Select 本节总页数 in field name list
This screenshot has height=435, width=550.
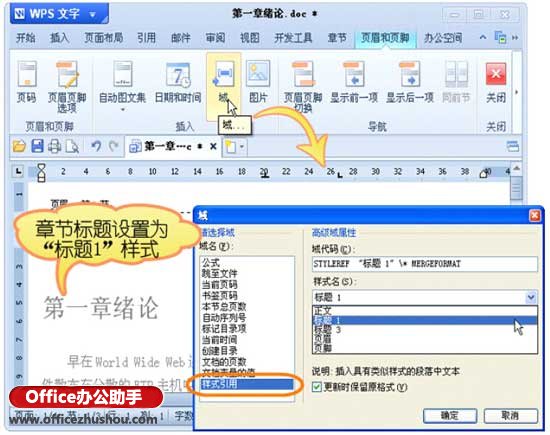point(224,307)
